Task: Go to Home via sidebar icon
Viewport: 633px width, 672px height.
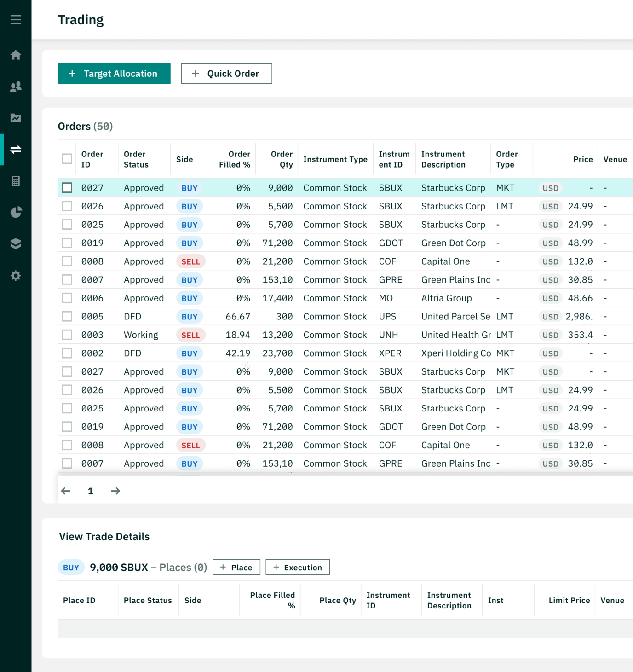Action: 16,55
